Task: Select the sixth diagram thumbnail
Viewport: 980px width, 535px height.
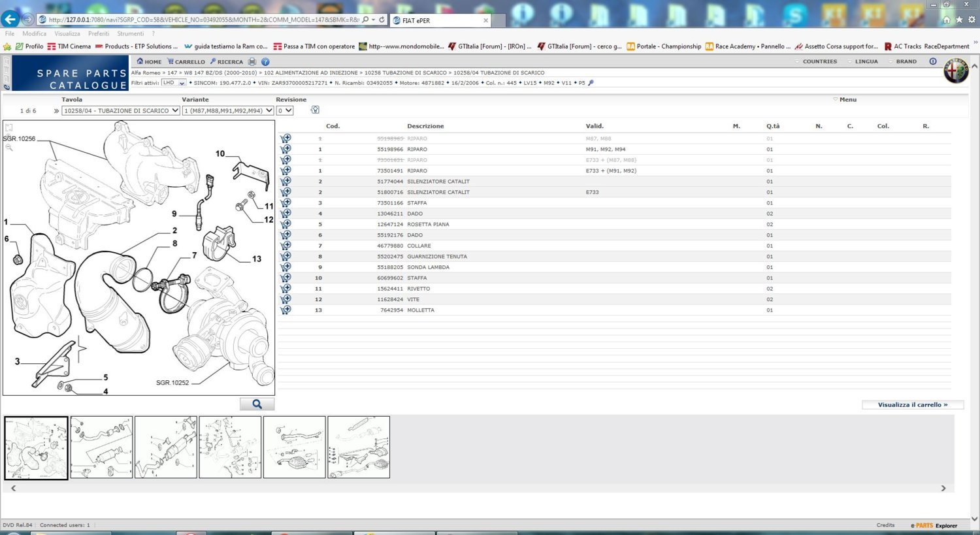Action: click(359, 447)
